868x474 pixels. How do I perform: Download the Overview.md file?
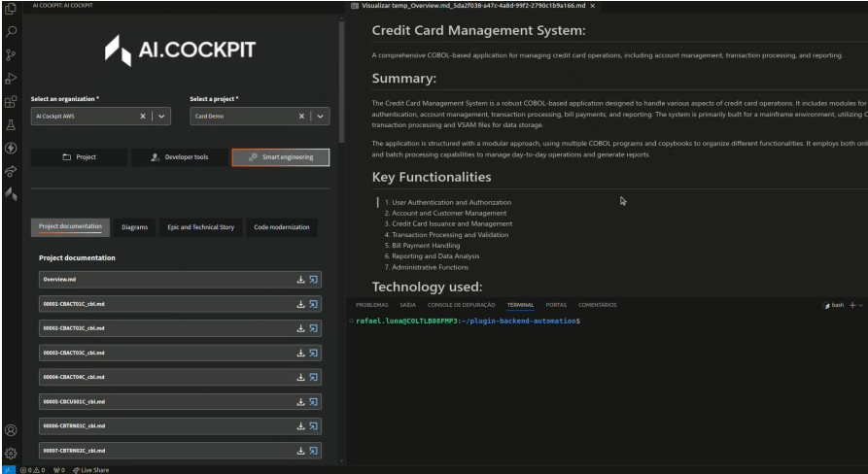tap(300, 279)
